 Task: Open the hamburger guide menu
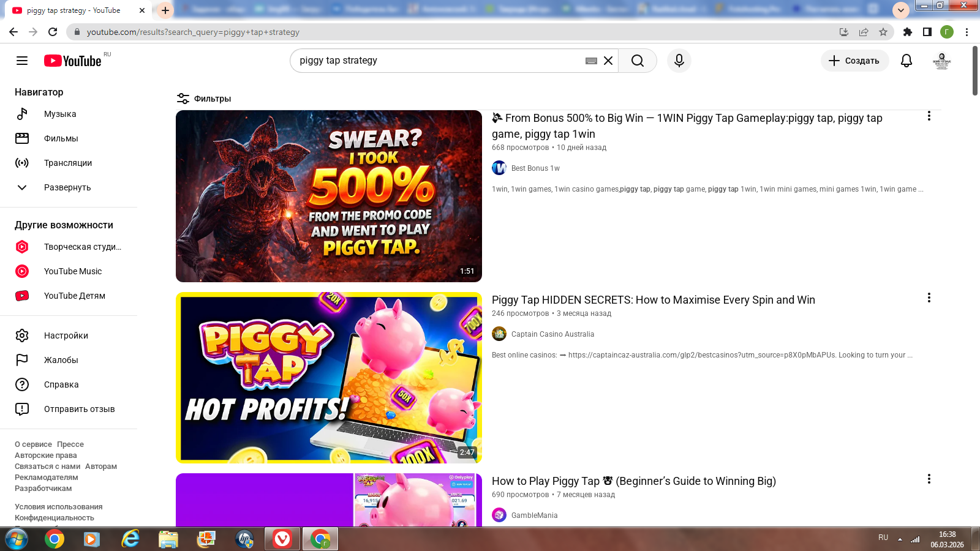[x=22, y=61]
